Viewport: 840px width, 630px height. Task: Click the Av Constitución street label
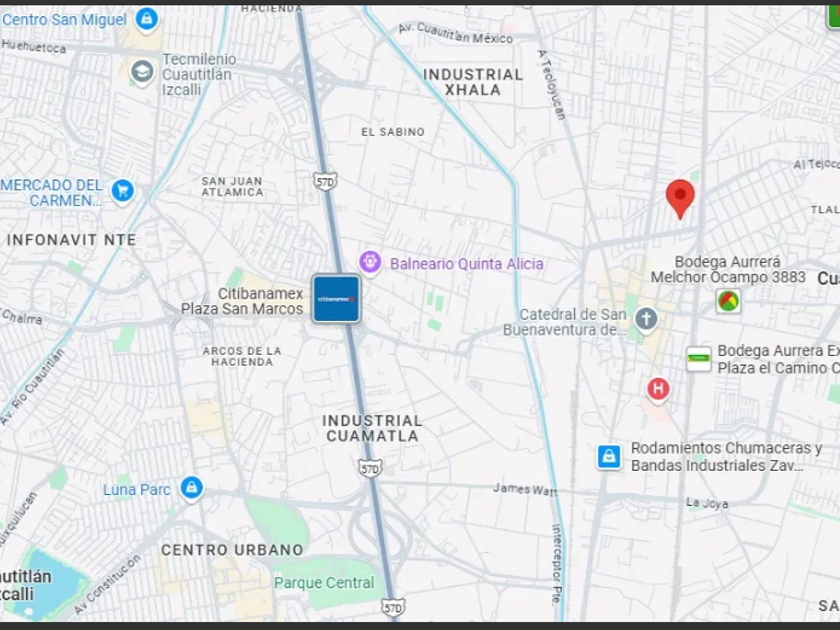click(107, 584)
